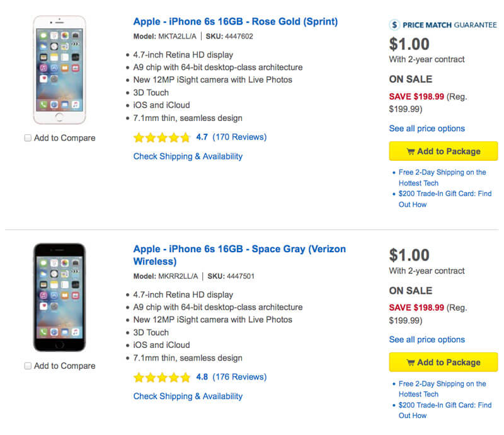Open the Space Gray (Verizon Wireless) iPhone title

click(x=239, y=255)
